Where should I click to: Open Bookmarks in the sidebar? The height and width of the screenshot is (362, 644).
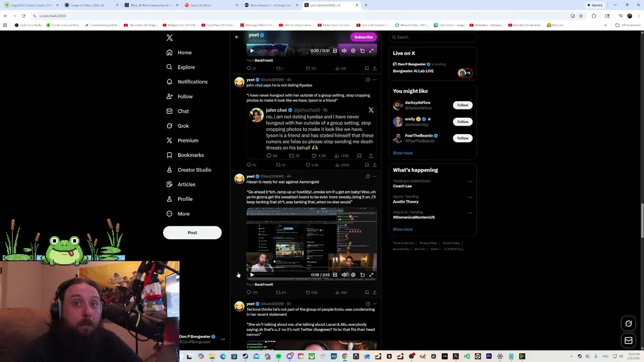click(x=185, y=155)
